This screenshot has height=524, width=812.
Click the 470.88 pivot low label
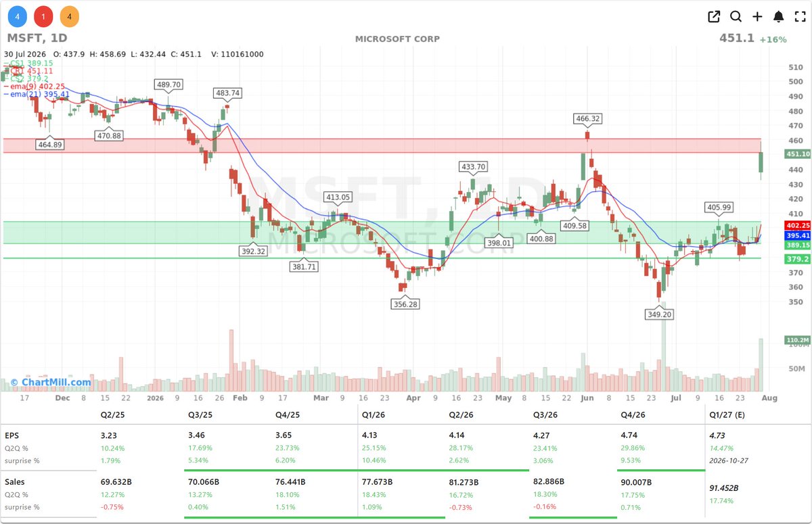pyautogui.click(x=109, y=135)
